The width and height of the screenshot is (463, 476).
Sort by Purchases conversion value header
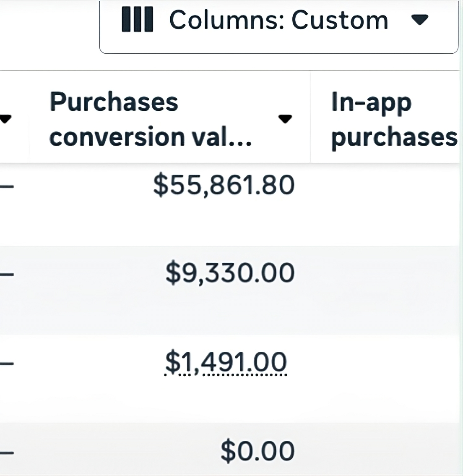151,119
